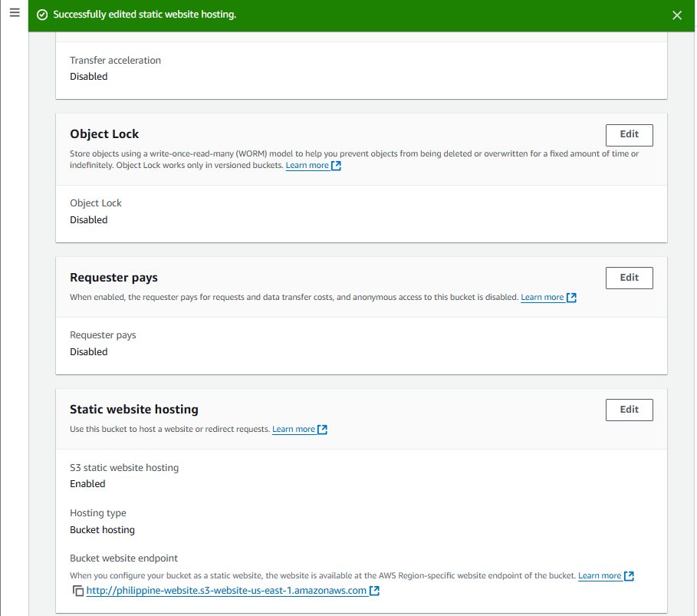Viewport: 697px width, 616px height.
Task: Edit the Object Lock settings
Action: 629,134
